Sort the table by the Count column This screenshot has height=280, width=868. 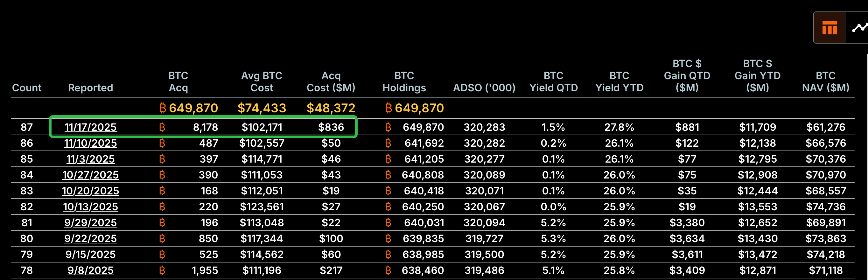point(27,87)
